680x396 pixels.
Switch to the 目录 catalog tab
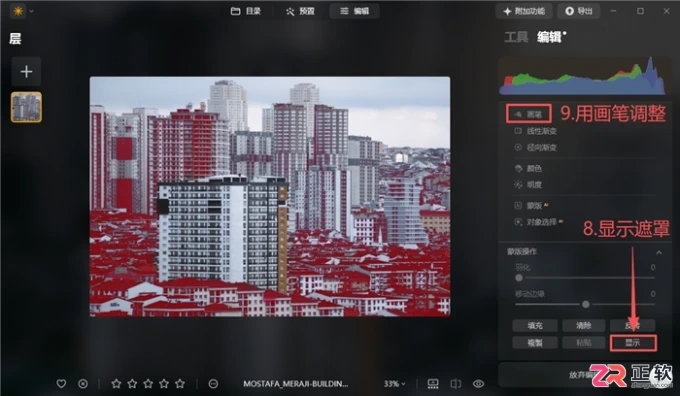pos(245,11)
